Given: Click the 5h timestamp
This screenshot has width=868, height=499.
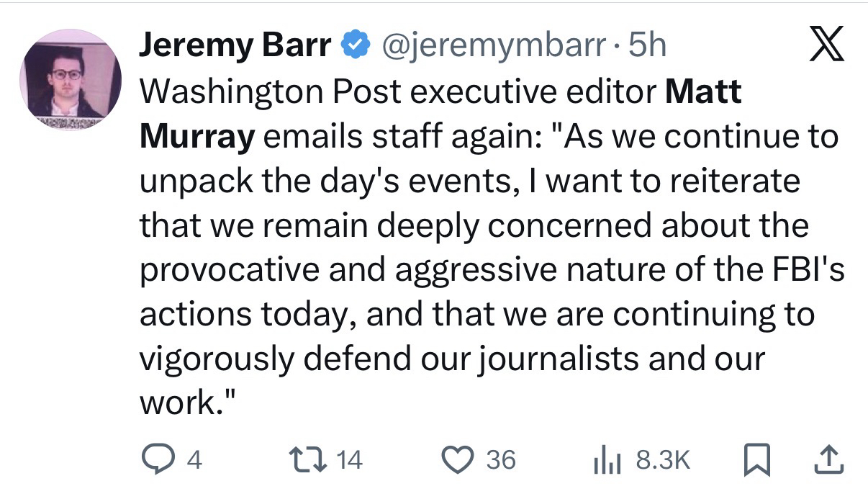Looking at the screenshot, I should pyautogui.click(x=648, y=47).
